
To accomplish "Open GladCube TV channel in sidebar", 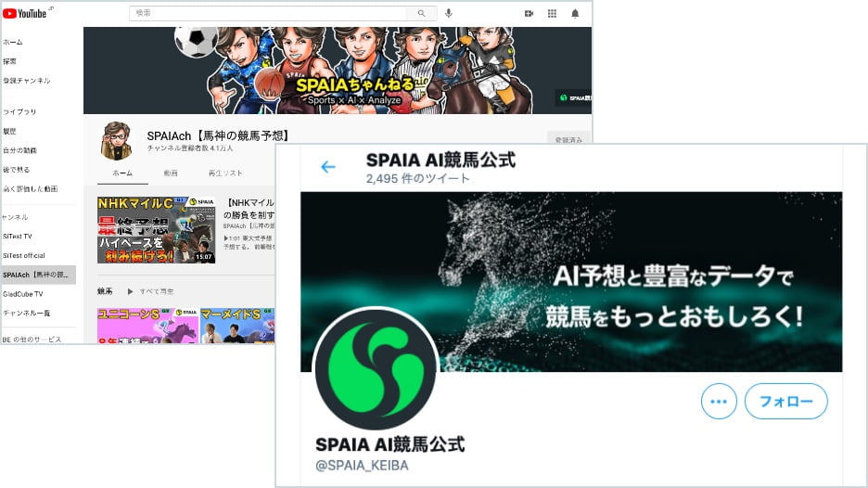I will tap(23, 294).
